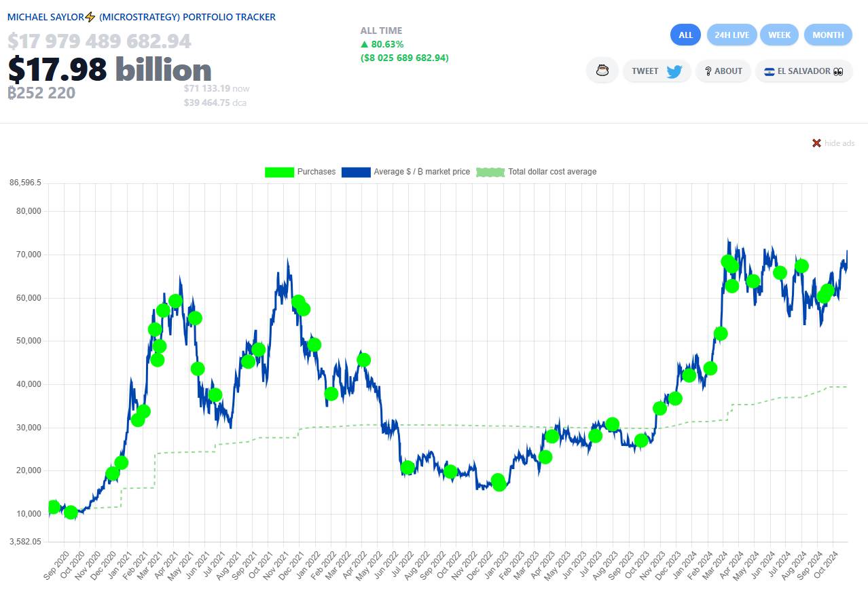Click the ALL TIME label
Viewport: 868px width, 594px height.
381,31
